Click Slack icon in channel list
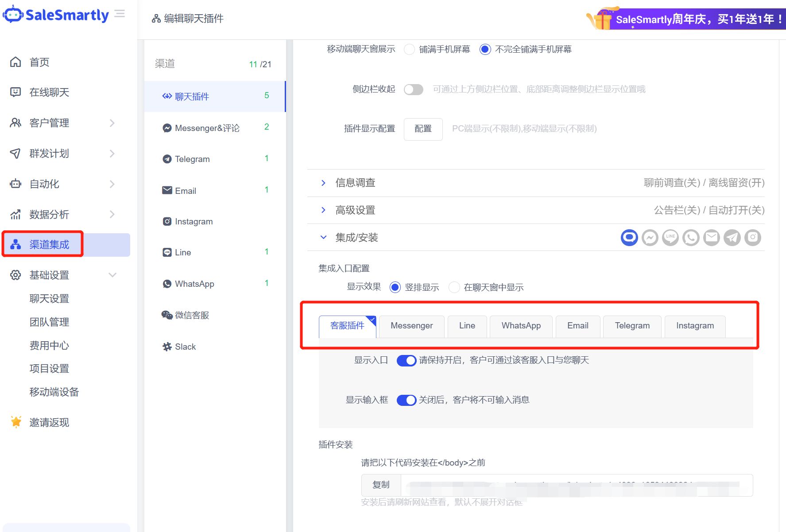The width and height of the screenshot is (786, 532). coord(167,347)
